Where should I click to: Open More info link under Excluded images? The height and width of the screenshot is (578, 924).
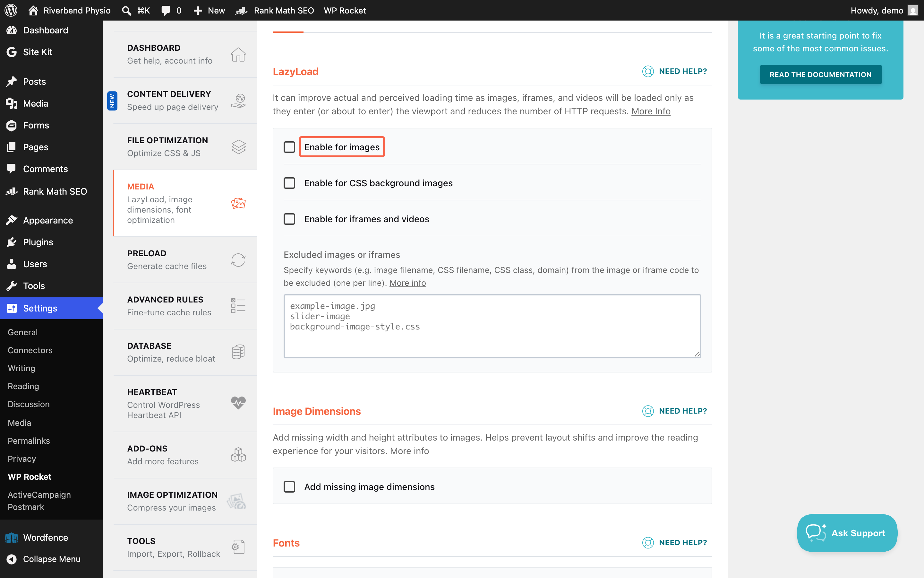tap(407, 283)
